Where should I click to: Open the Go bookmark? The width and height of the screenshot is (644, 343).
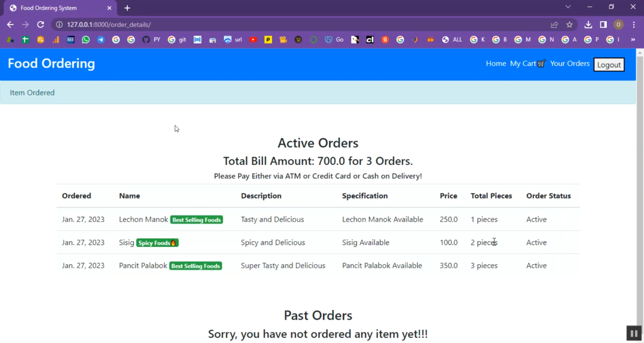point(334,39)
